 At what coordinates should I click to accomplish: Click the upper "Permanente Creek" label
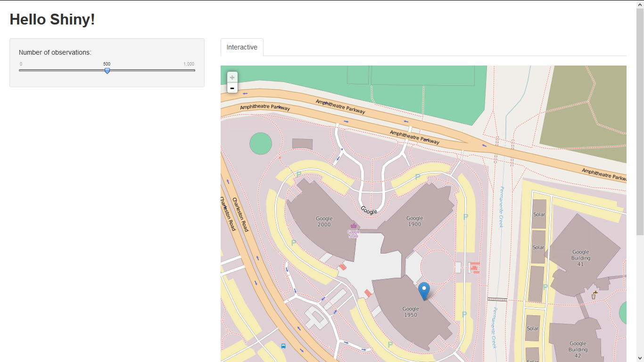[x=502, y=207]
